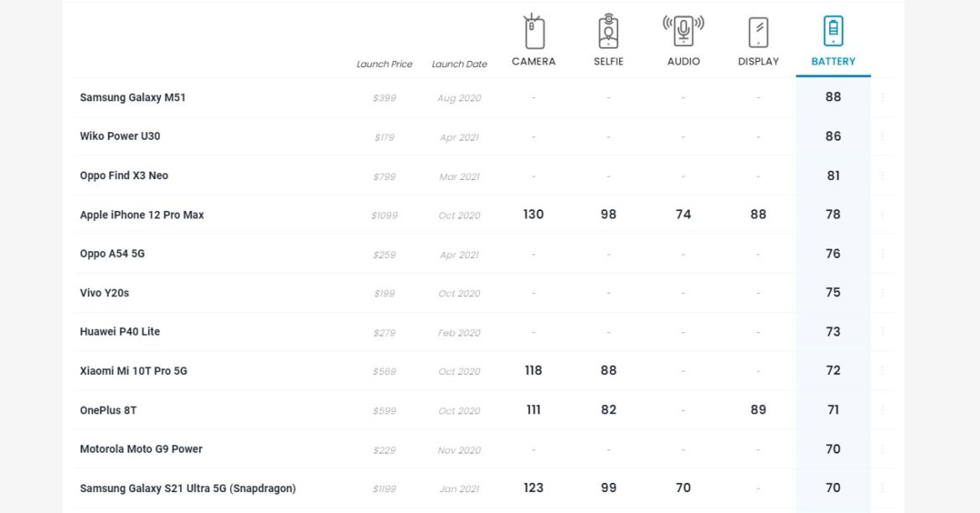Open more options for Samsung Galaxy M51
Image resolution: width=980 pixels, height=513 pixels.
point(882,97)
